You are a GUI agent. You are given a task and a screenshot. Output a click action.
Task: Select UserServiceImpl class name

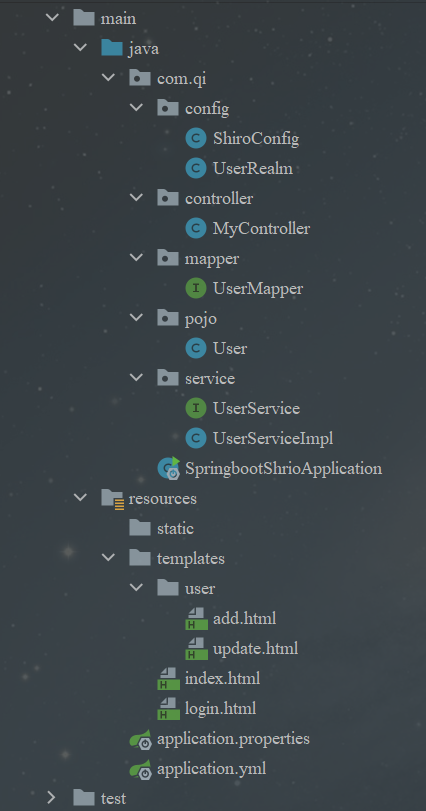273,439
